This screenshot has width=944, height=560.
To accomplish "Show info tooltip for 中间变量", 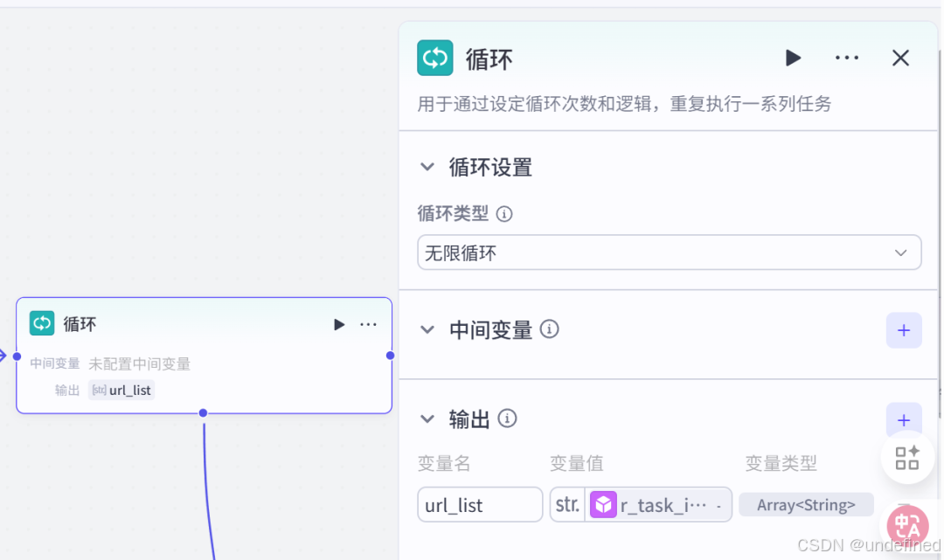I will (549, 329).
